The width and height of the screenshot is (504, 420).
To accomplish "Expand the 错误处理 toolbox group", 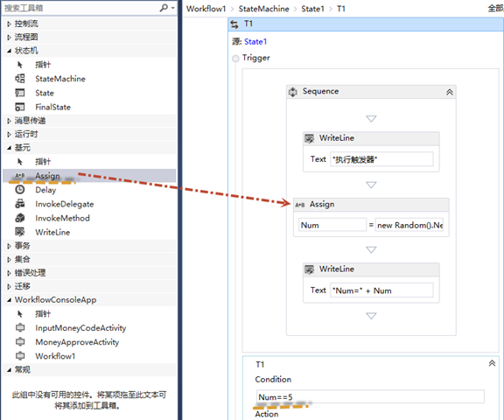I will (9, 273).
